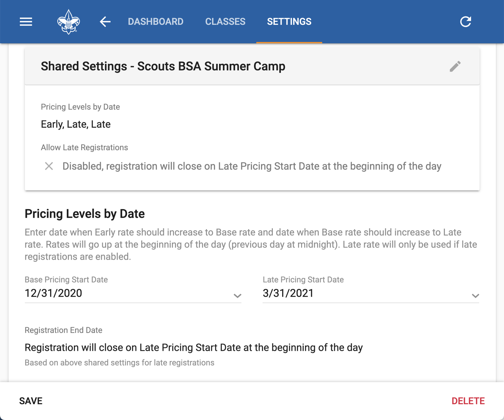The width and height of the screenshot is (504, 420).
Task: Click the 'Early, Late, Late' pricing levels value
Action: (76, 124)
